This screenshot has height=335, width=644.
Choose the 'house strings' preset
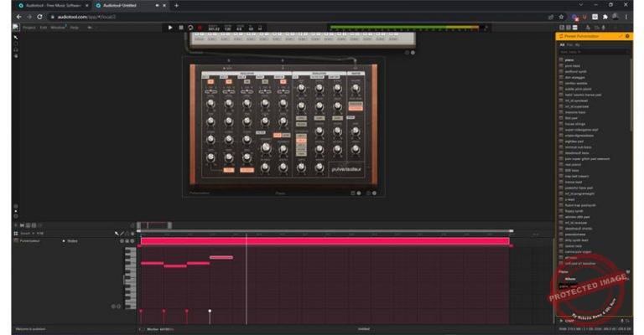click(x=574, y=124)
